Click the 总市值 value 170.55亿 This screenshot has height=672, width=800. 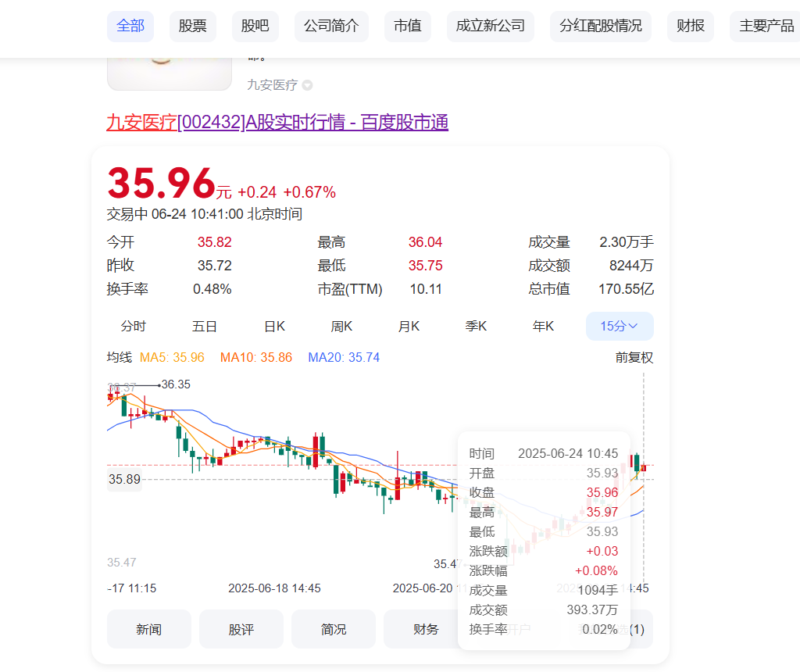tap(626, 289)
